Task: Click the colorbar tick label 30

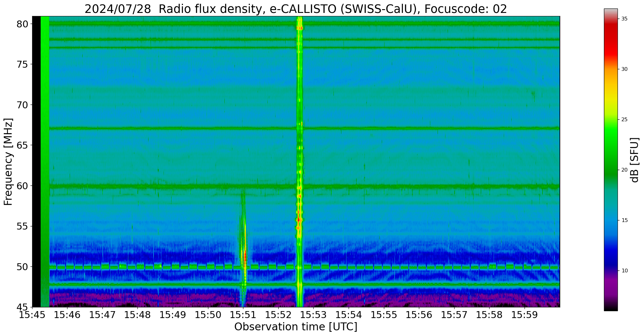Action: (624, 69)
